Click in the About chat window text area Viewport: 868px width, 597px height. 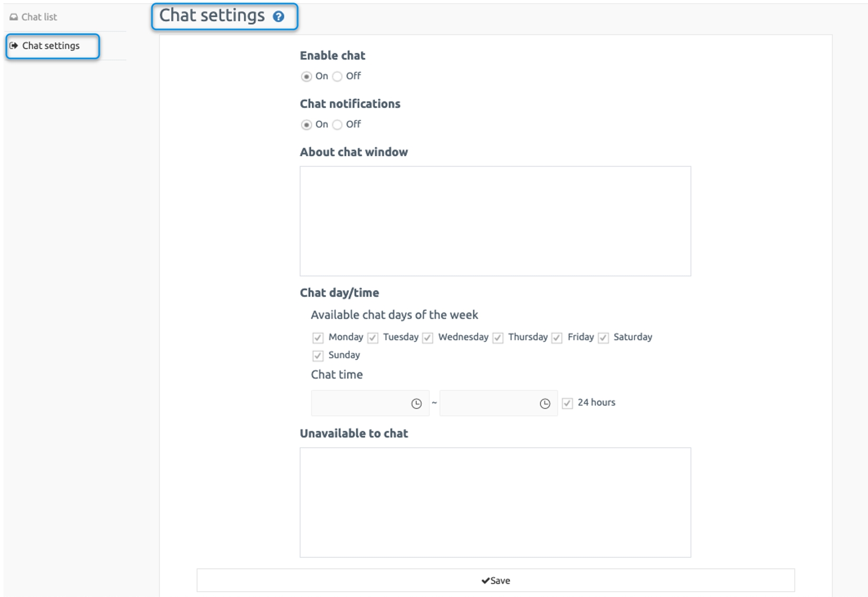pos(495,221)
